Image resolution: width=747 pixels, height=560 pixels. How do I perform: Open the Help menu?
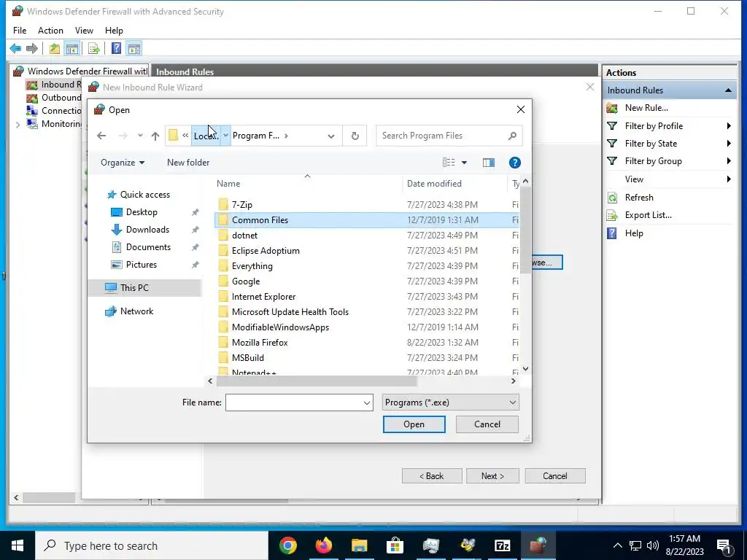(x=114, y=31)
